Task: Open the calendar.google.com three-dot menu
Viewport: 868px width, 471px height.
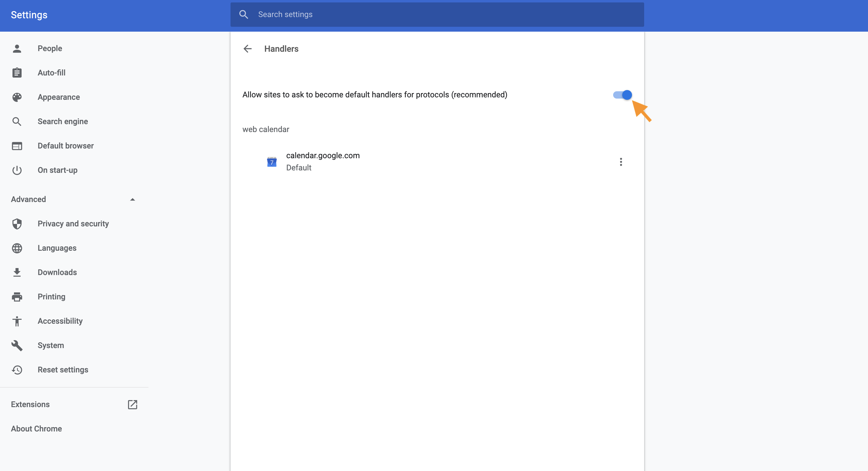Action: [x=621, y=162]
